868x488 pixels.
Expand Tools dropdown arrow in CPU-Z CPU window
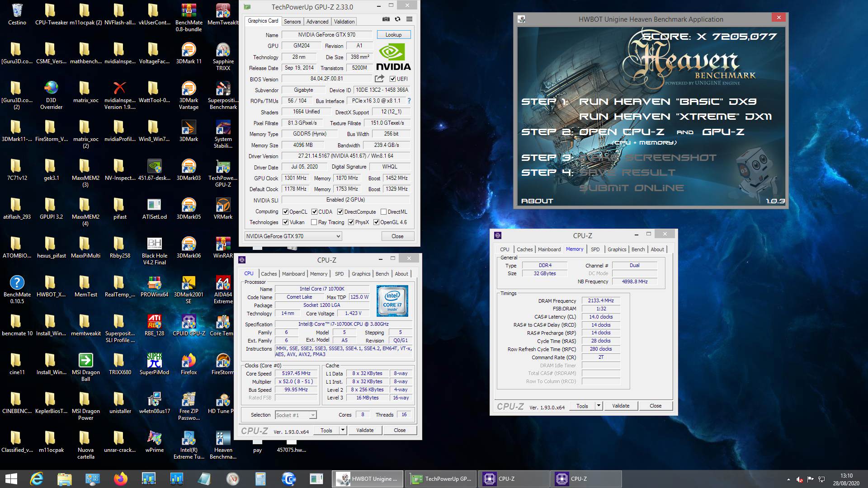click(x=343, y=430)
